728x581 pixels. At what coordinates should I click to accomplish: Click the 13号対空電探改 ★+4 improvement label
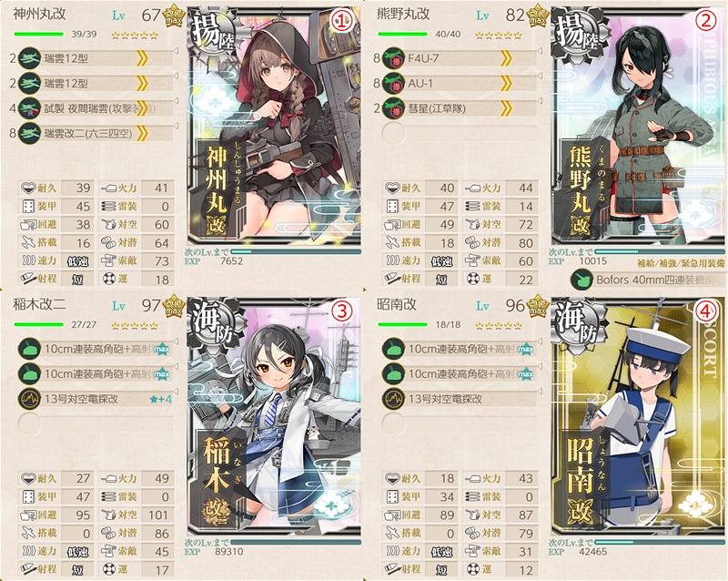click(x=161, y=399)
